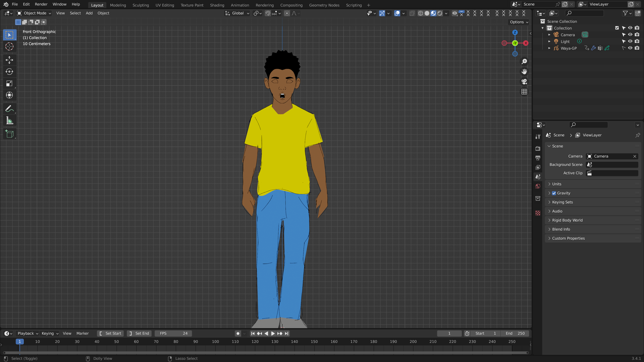Switch to the Sculpting workspace tab

141,5
